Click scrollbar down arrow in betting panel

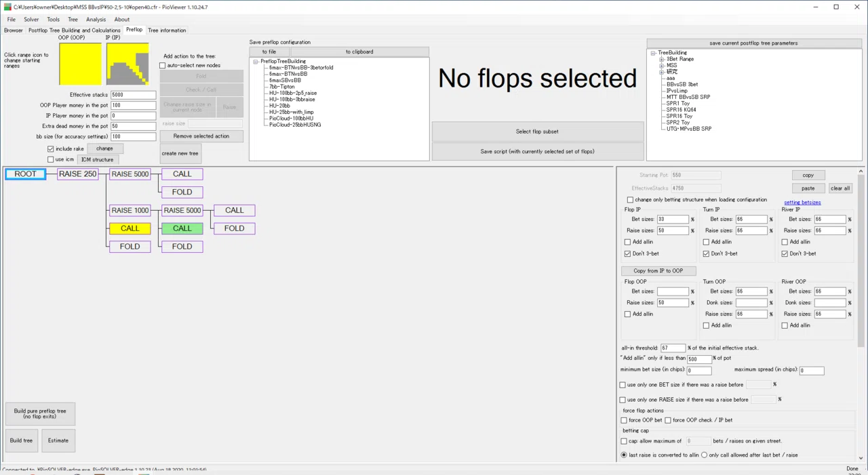click(x=861, y=458)
